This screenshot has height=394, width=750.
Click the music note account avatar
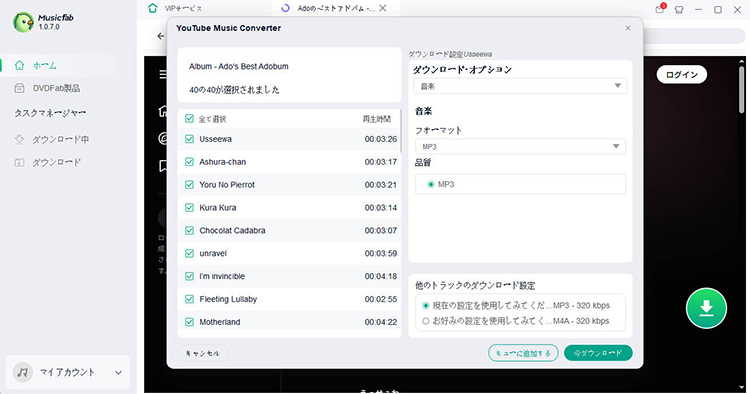point(22,372)
